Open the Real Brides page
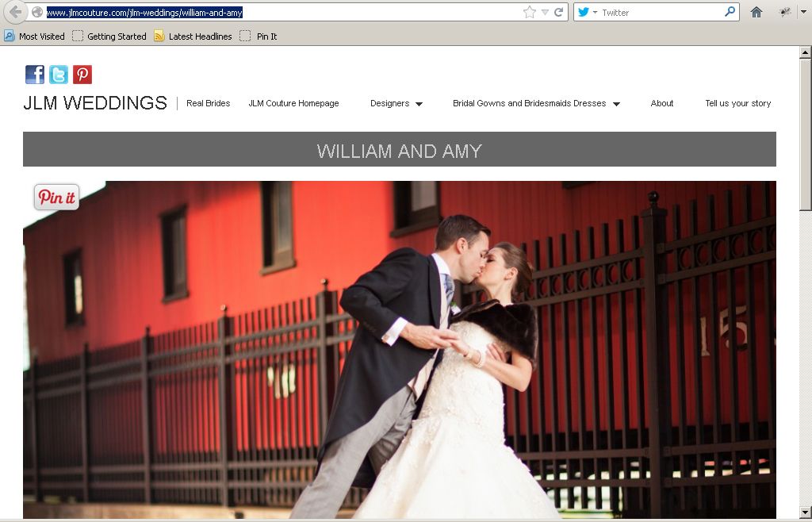Viewport: 812px width, 522px height. [209, 103]
